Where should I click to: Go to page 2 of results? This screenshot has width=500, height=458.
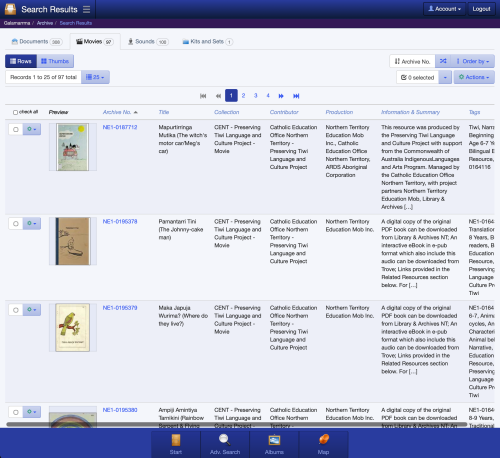tap(243, 96)
